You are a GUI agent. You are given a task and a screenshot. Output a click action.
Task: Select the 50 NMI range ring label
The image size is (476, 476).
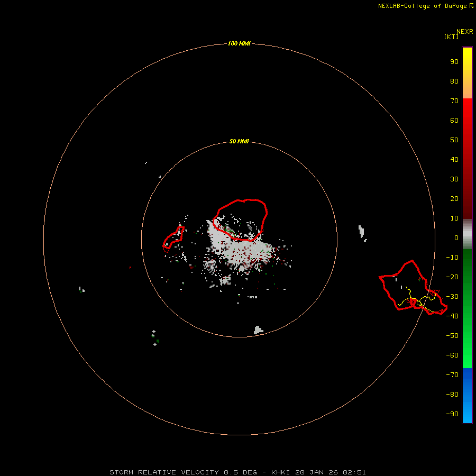239,141
